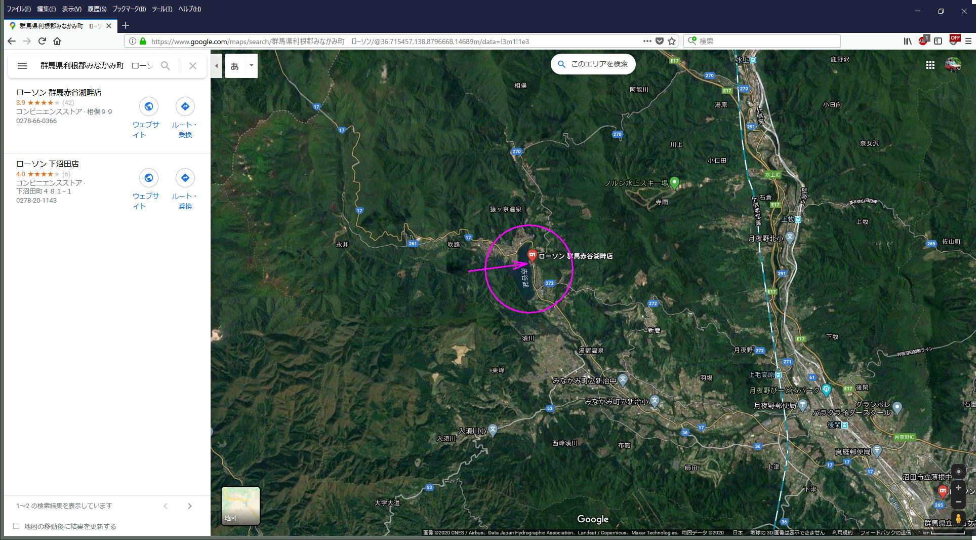The image size is (980, 540).
Task: Collapse the side panel arrow
Action: [216, 66]
